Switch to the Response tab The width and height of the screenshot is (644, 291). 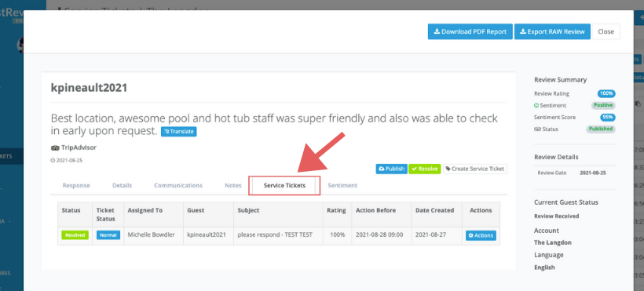pyautogui.click(x=76, y=186)
